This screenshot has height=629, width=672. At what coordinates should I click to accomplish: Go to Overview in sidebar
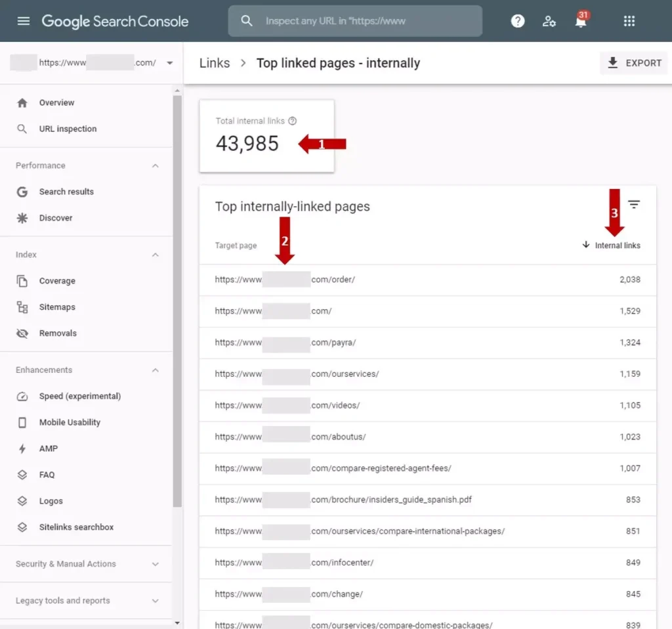56,103
